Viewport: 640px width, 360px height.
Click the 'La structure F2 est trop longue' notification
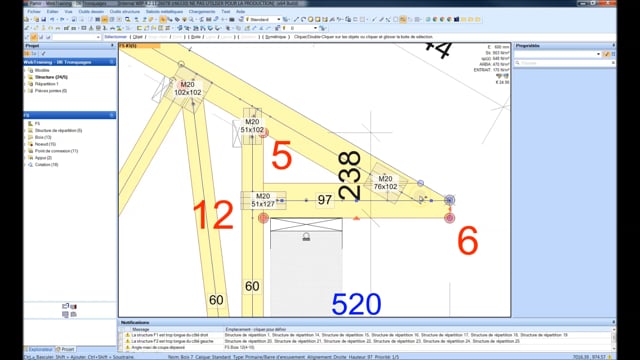173,341
